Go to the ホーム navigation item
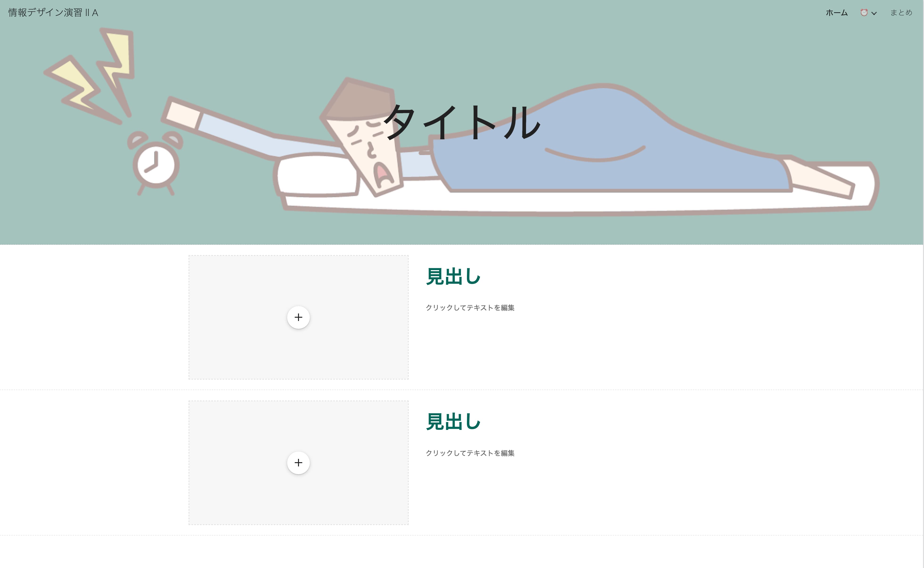924x568 pixels. point(837,13)
